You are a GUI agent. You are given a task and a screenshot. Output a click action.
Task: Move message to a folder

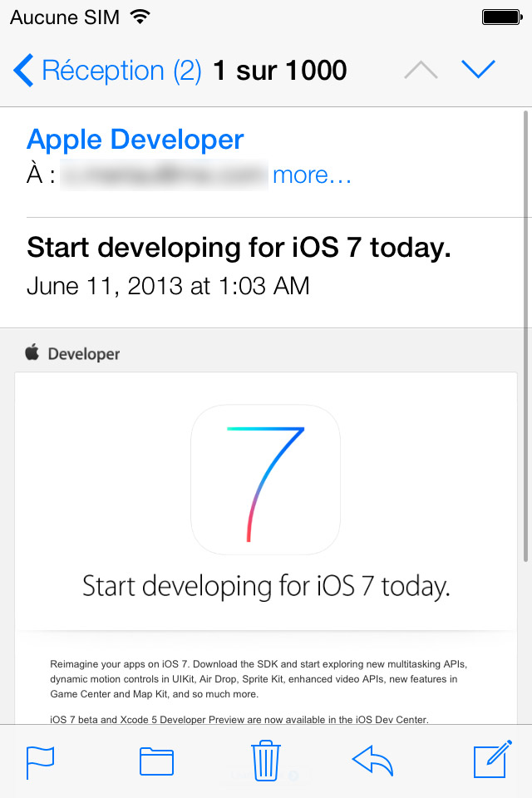pyautogui.click(x=157, y=761)
